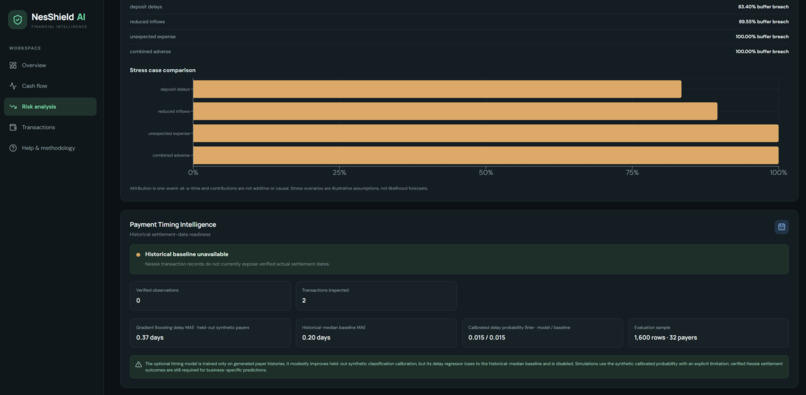Screen dimensions: 806x395
Task: Select the '83.40% buffer breach' value
Action: [x=763, y=7]
